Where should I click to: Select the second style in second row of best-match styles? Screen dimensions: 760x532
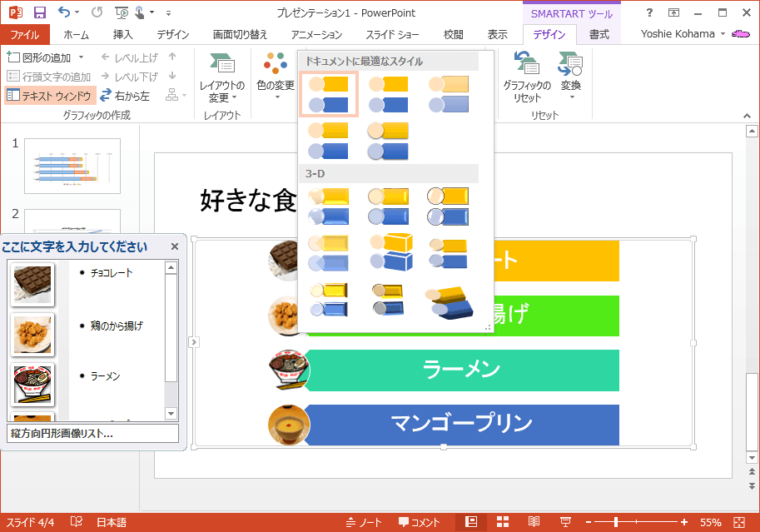(x=388, y=141)
